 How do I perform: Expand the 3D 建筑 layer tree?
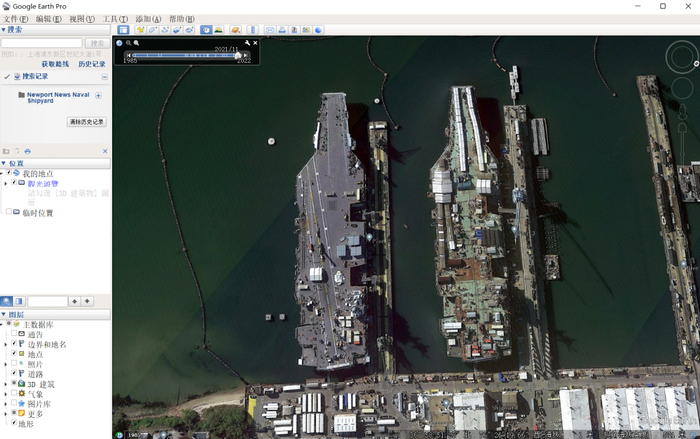7,383
